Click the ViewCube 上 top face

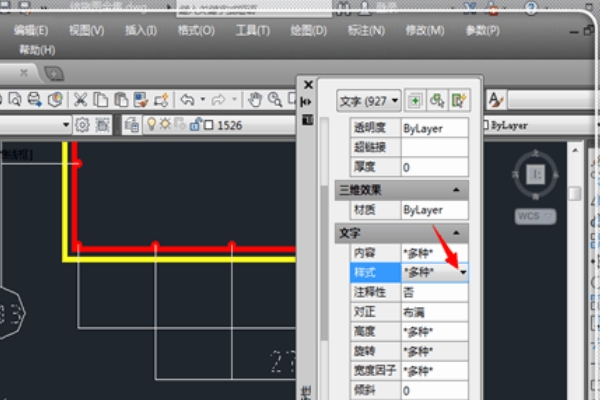pyautogui.click(x=536, y=175)
